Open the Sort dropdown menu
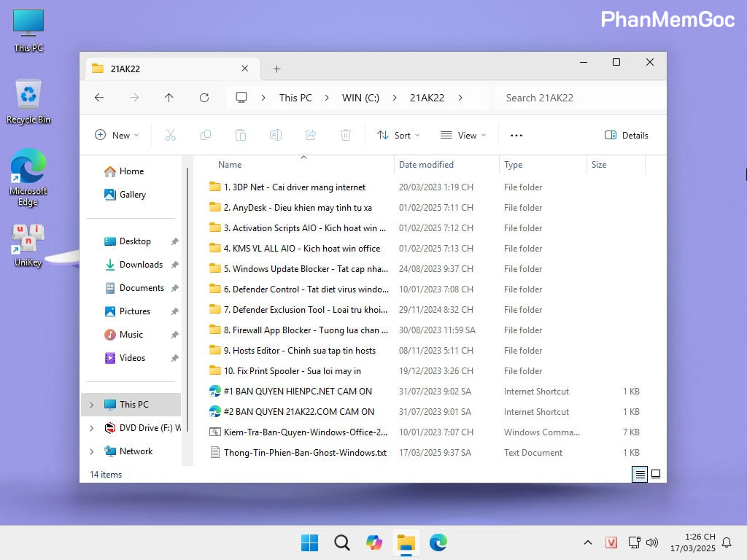The width and height of the screenshot is (747, 560). coord(398,135)
